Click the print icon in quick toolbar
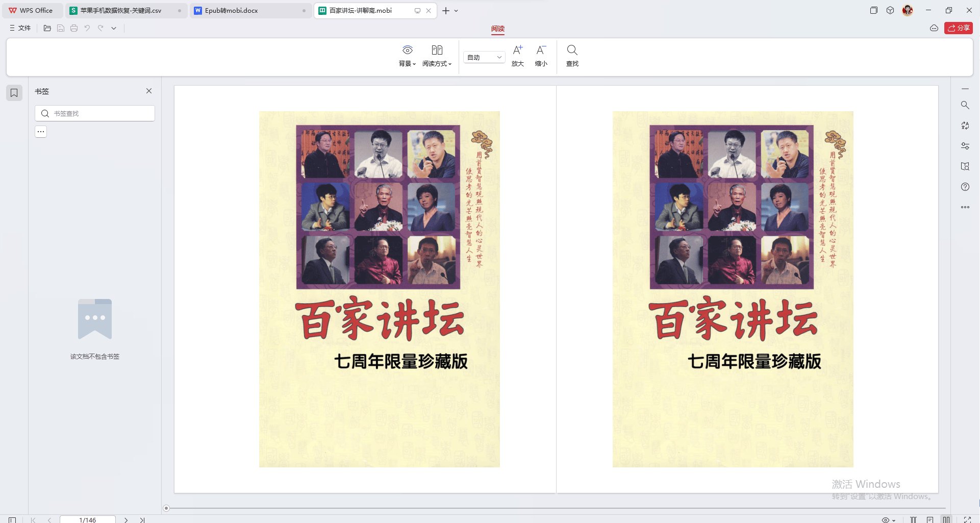Image resolution: width=980 pixels, height=523 pixels. pyautogui.click(x=74, y=28)
